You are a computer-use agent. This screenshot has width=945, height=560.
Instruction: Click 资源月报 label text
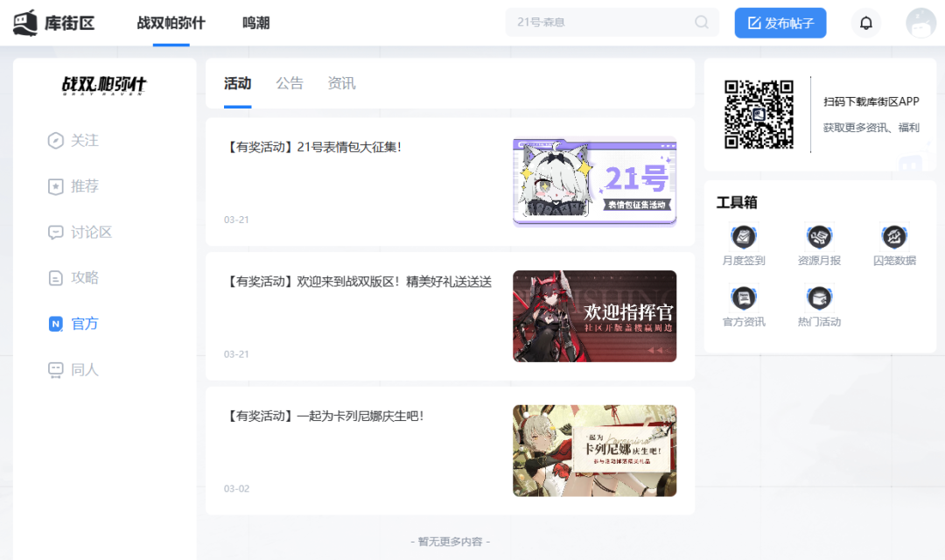click(819, 261)
